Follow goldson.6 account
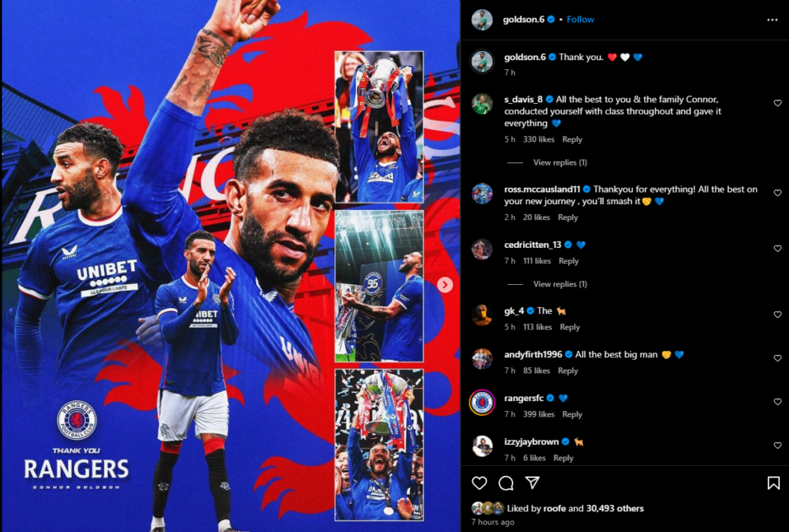Viewport: 789px width, 532px height. [x=580, y=19]
